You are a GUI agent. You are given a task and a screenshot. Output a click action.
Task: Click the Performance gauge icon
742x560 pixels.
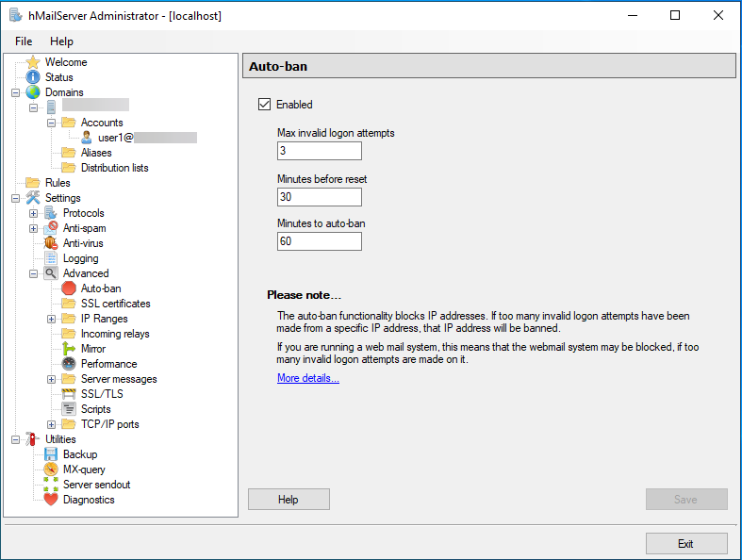[x=69, y=364]
